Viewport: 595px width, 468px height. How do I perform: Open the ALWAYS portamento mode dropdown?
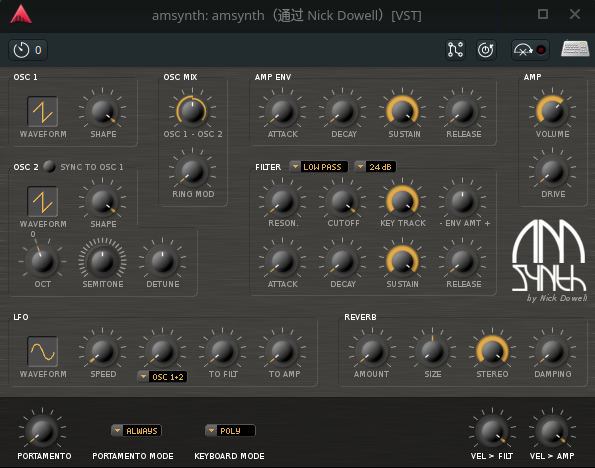pyautogui.click(x=137, y=430)
